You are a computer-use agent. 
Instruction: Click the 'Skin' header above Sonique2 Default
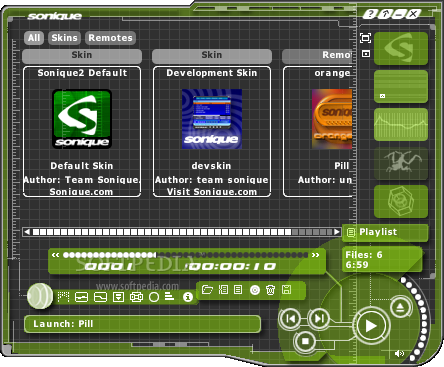coord(82,56)
